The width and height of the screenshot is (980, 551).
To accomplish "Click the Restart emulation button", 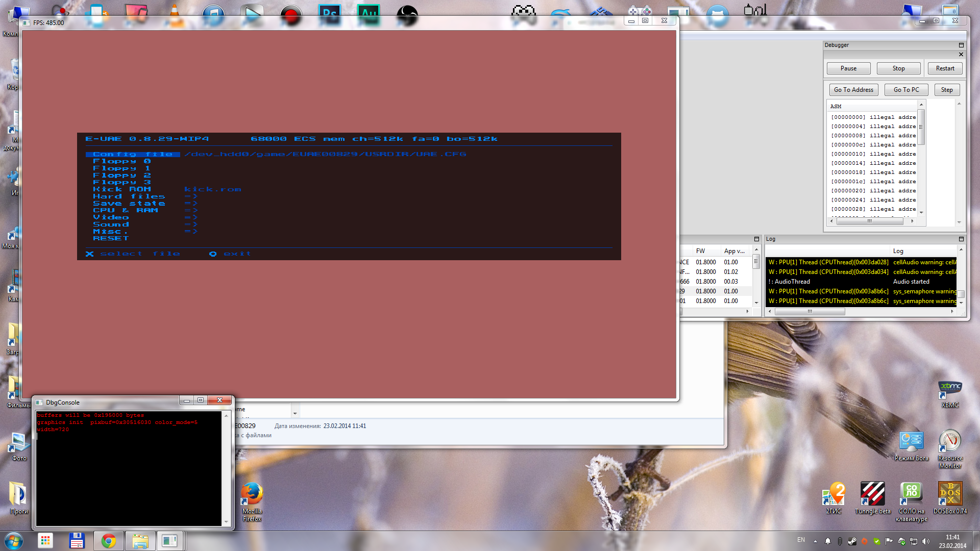I will coord(945,68).
